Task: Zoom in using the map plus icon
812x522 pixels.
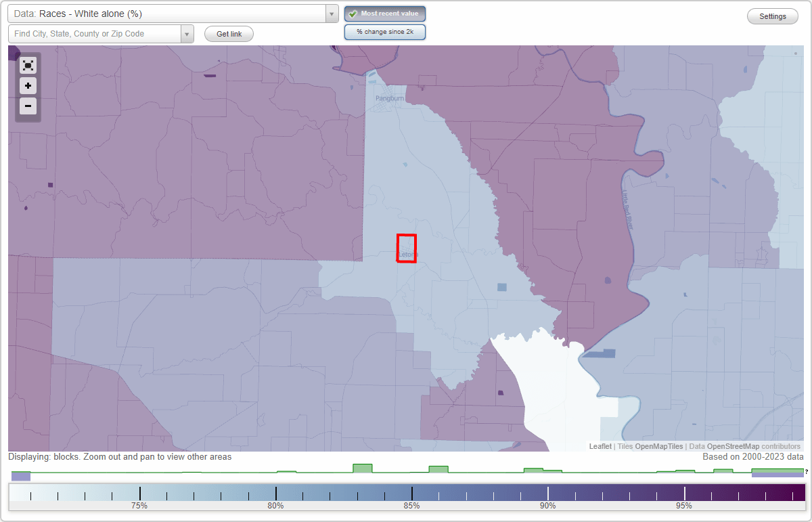Action: point(28,85)
